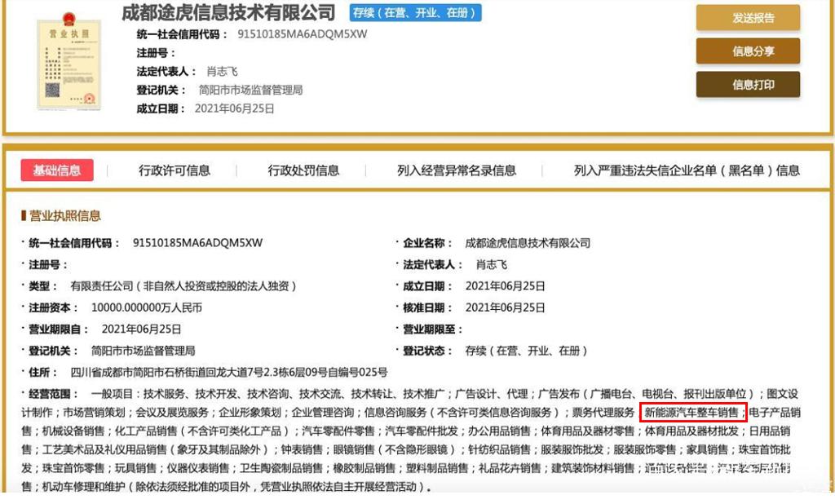Click the company title 成都途虎信息技术有限公司

pyautogui.click(x=228, y=13)
